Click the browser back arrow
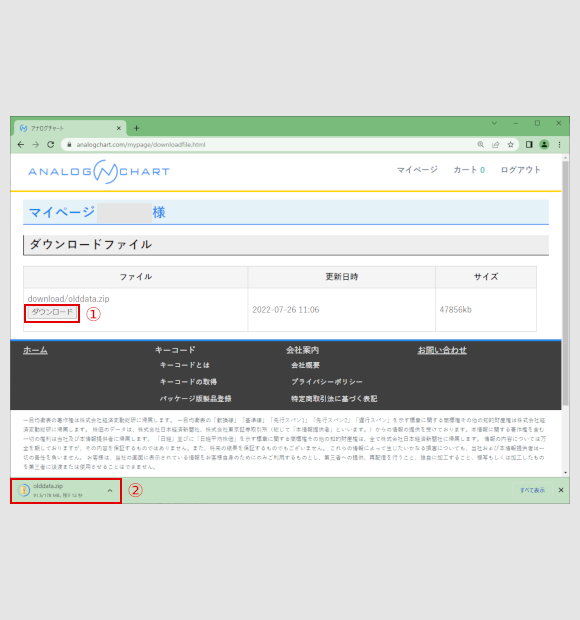Screen dimensions: 580x620 click(x=21, y=145)
